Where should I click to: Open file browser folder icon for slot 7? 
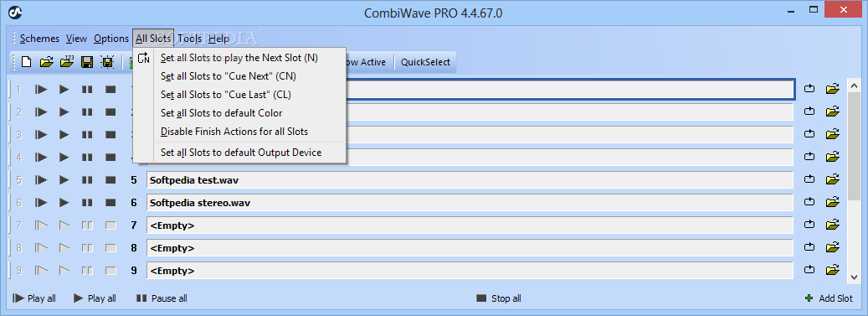[833, 225]
